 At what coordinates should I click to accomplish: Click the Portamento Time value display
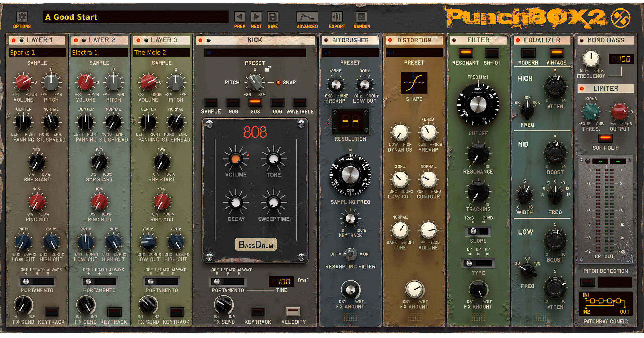coord(281,282)
